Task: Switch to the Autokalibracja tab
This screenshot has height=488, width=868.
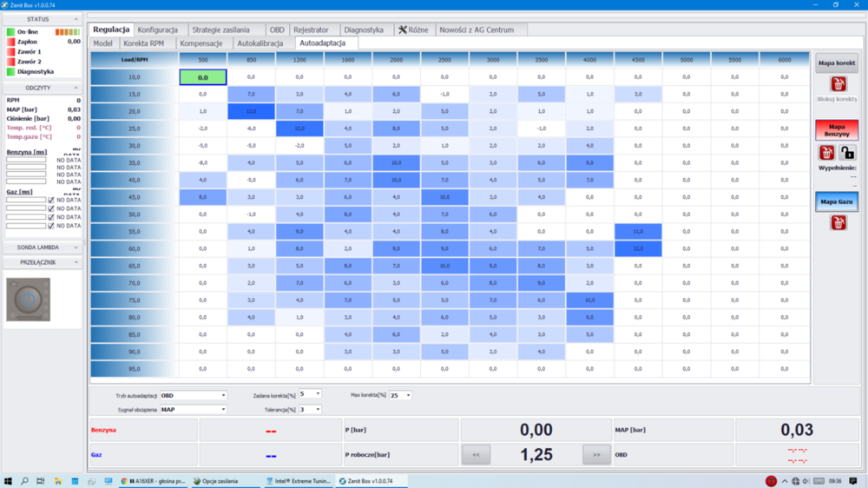Action: pyautogui.click(x=260, y=43)
